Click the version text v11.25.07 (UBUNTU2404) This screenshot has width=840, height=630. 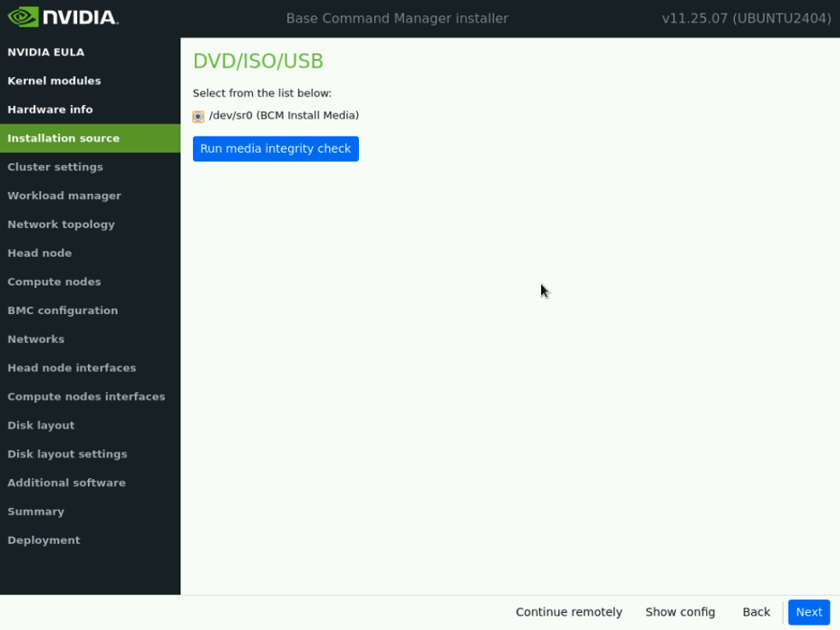pyautogui.click(x=747, y=18)
